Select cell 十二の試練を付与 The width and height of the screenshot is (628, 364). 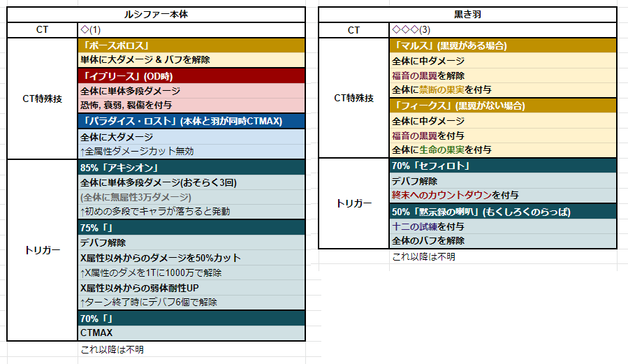(503, 226)
